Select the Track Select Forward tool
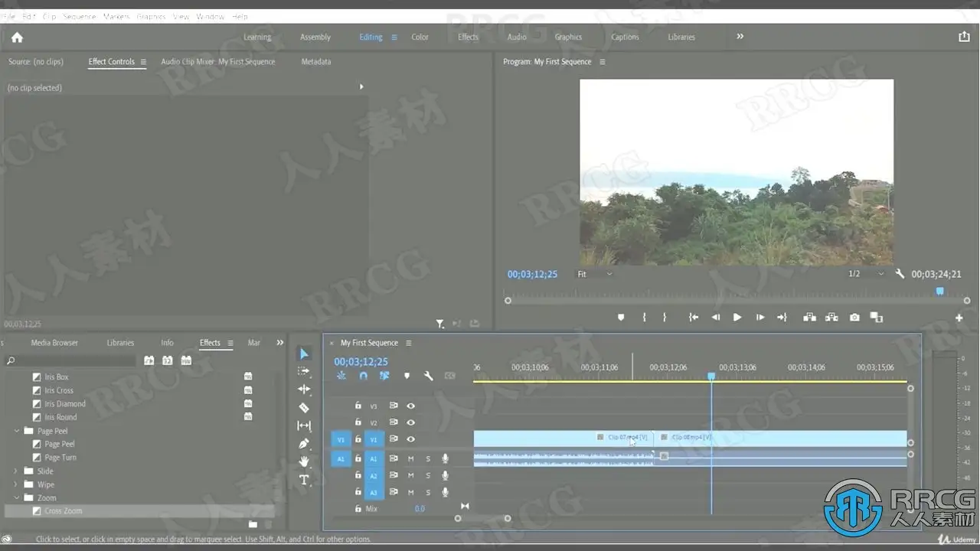980x551 pixels. coord(304,371)
